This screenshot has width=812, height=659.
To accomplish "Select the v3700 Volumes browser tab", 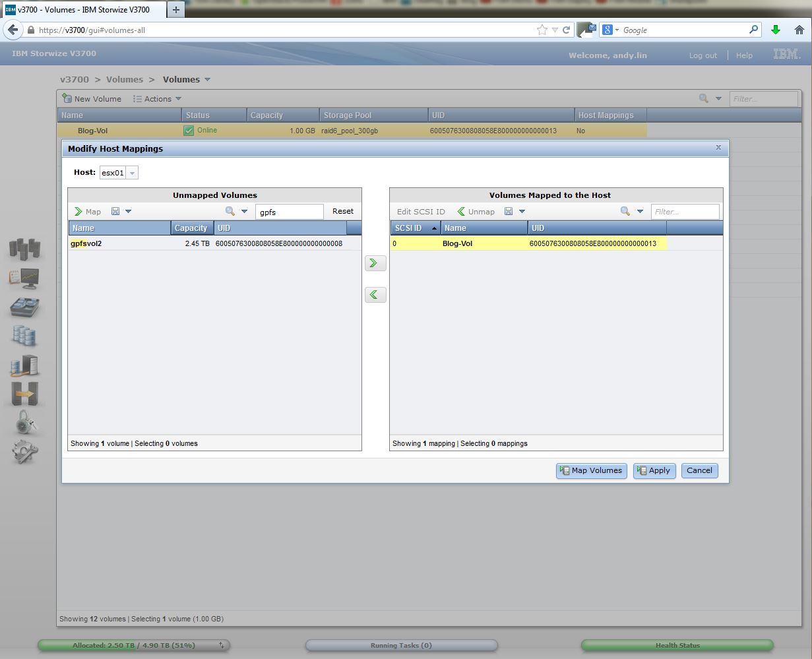I will tap(84, 10).
